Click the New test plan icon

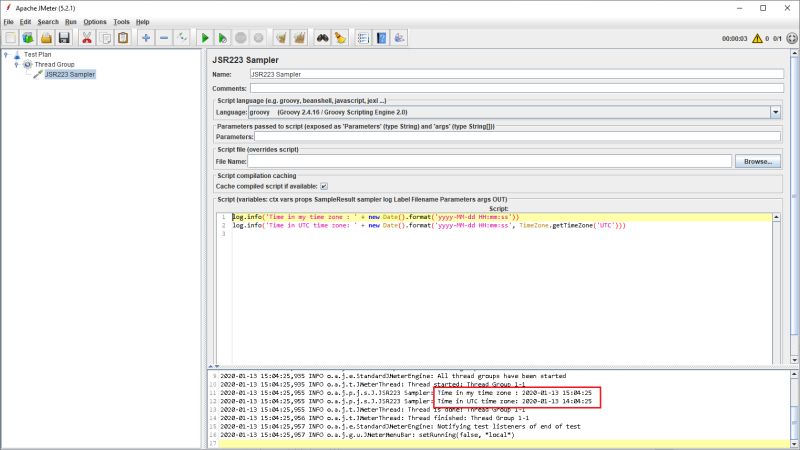[10, 38]
